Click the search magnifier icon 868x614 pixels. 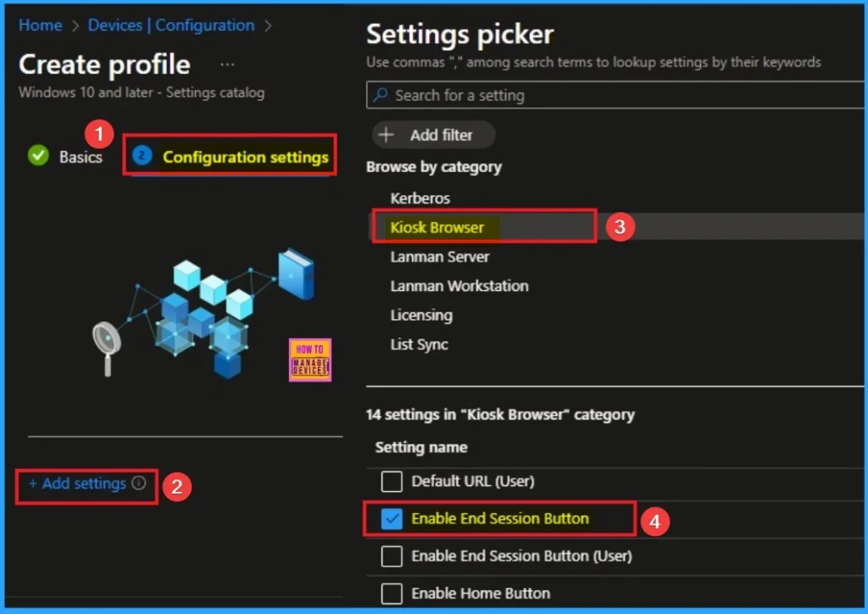[x=381, y=96]
